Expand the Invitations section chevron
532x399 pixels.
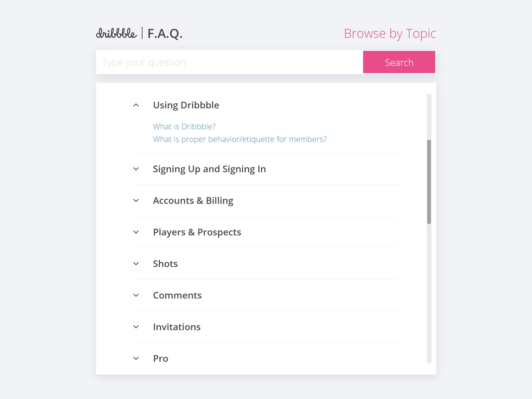tap(136, 327)
